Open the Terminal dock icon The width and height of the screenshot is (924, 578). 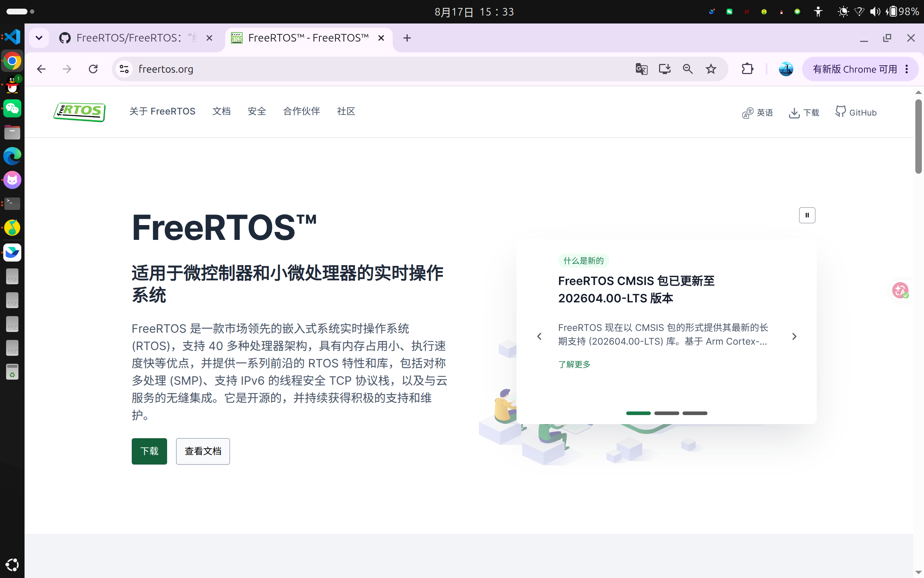coord(12,204)
